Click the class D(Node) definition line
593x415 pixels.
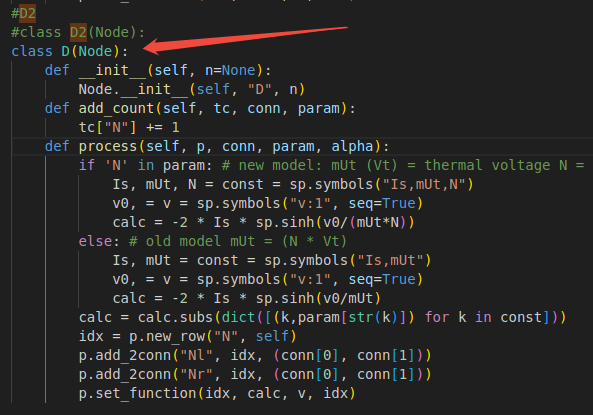(70, 51)
